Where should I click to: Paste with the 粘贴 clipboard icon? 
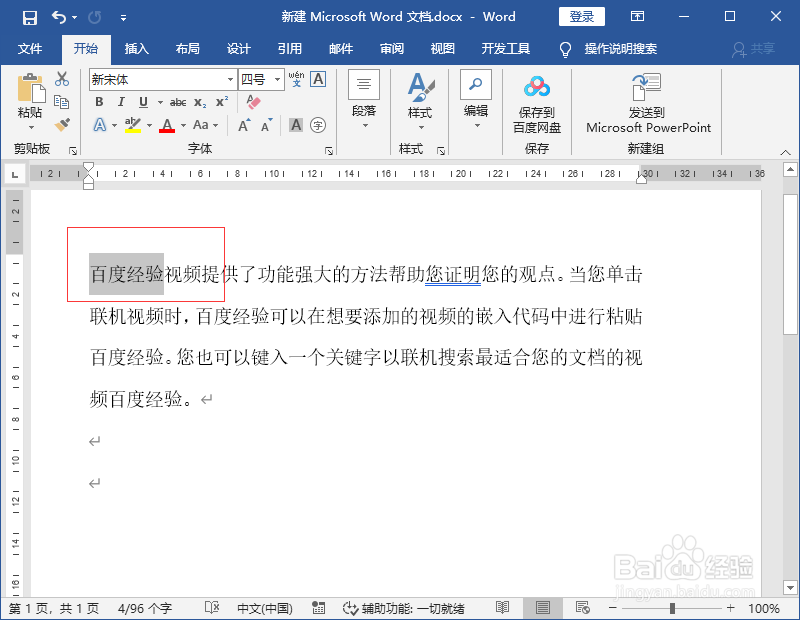[x=31, y=88]
